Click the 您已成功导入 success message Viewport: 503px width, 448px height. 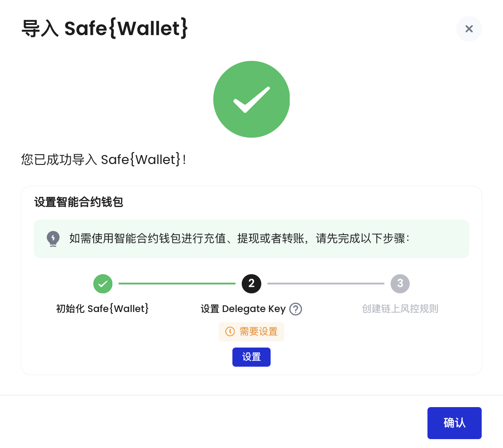click(103, 160)
